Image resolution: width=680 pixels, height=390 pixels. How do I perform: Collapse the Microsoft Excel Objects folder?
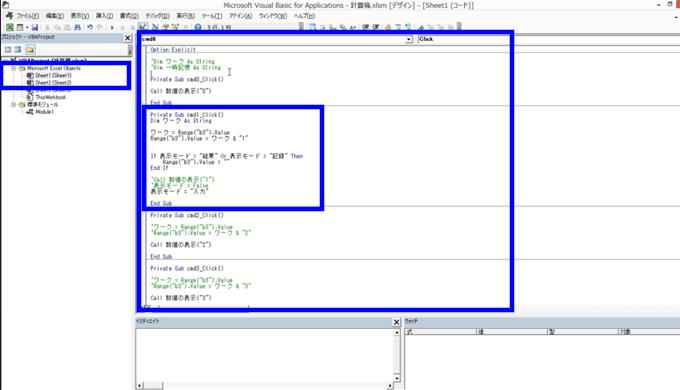tap(13, 68)
